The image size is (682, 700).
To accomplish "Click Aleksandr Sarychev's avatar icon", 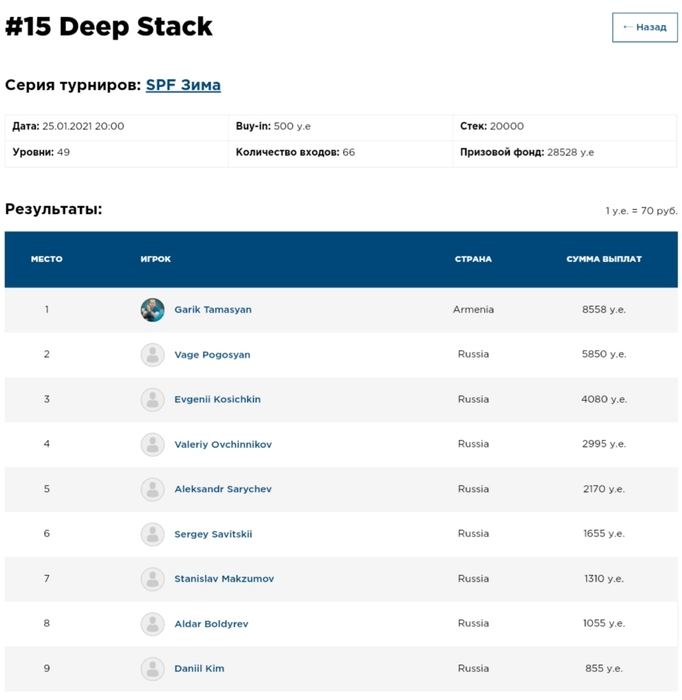I will click(152, 489).
